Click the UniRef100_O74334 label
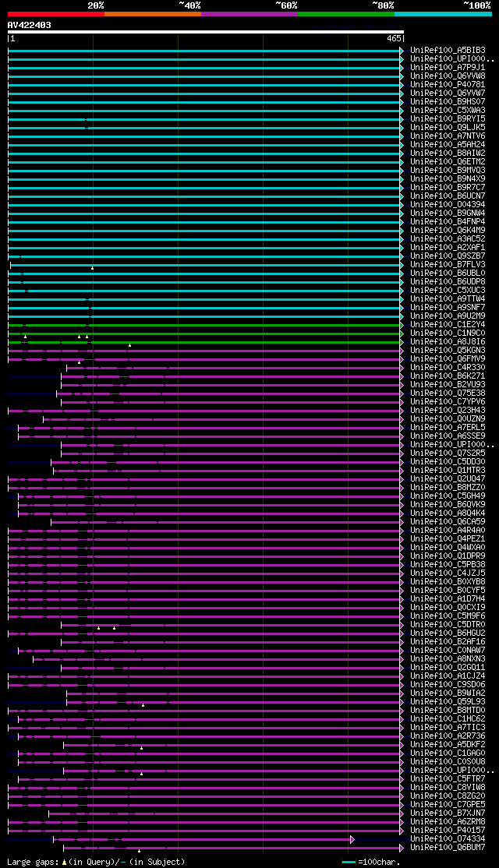Viewport: 499px width, 868px height. pyautogui.click(x=448, y=840)
